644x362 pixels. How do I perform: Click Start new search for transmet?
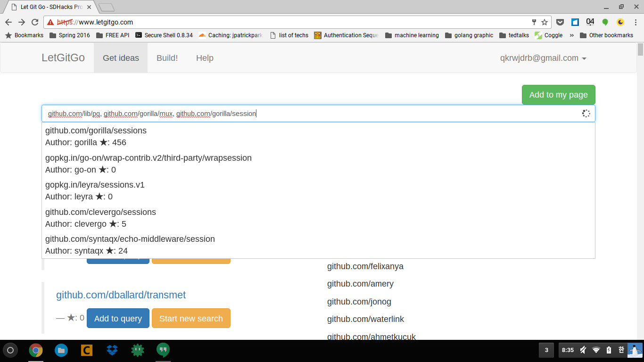pyautogui.click(x=191, y=318)
